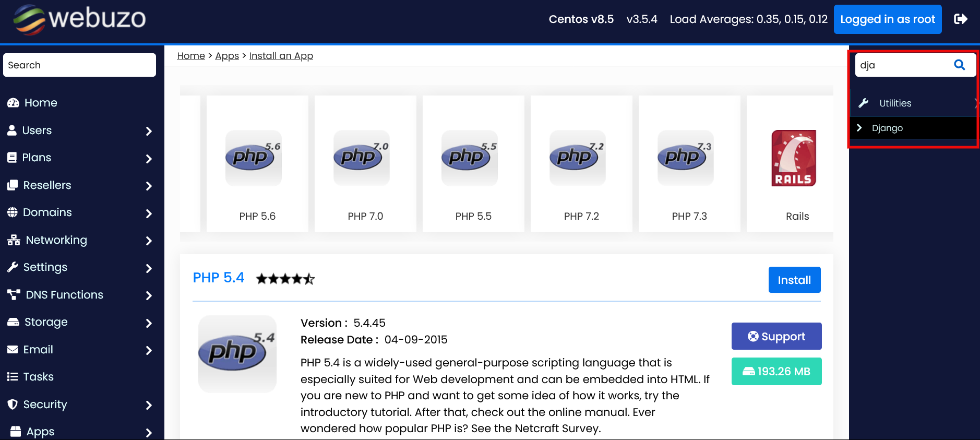Click the Utilities wrench icon

tap(864, 103)
